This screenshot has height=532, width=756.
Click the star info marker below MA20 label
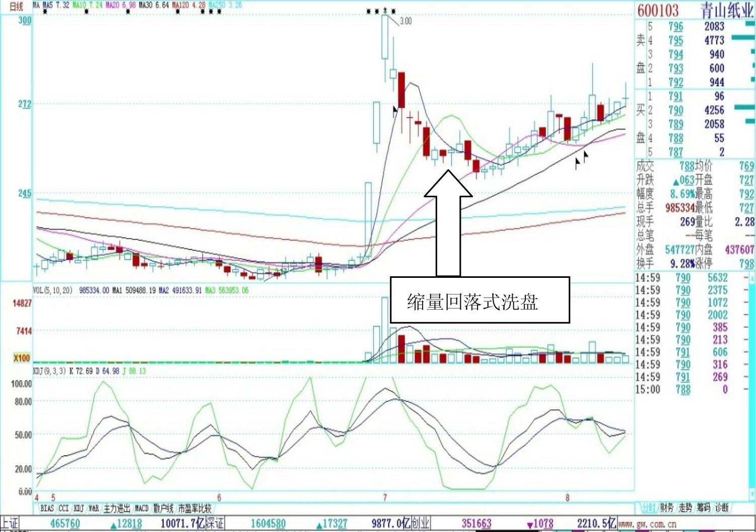[127, 11]
